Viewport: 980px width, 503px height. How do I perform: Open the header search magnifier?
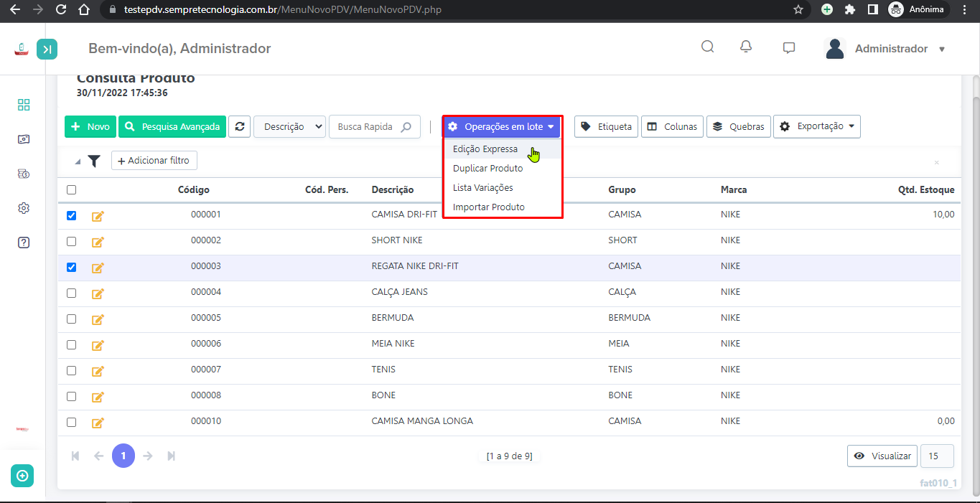point(707,47)
